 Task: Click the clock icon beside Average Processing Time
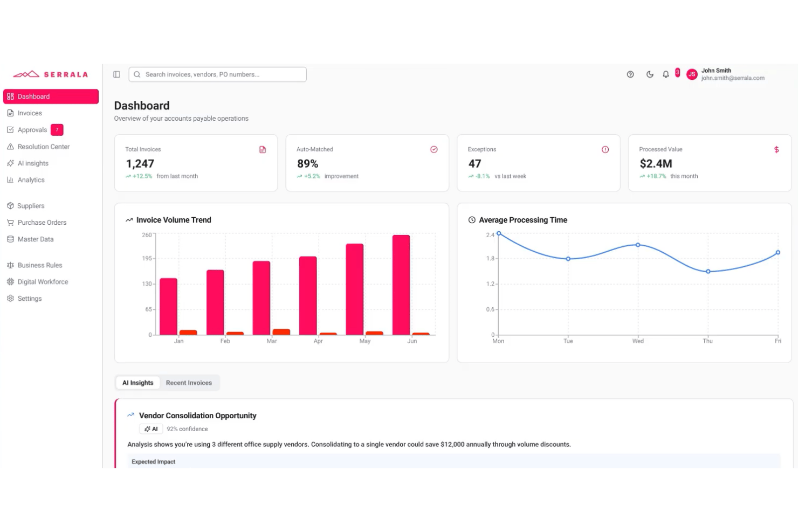click(472, 220)
